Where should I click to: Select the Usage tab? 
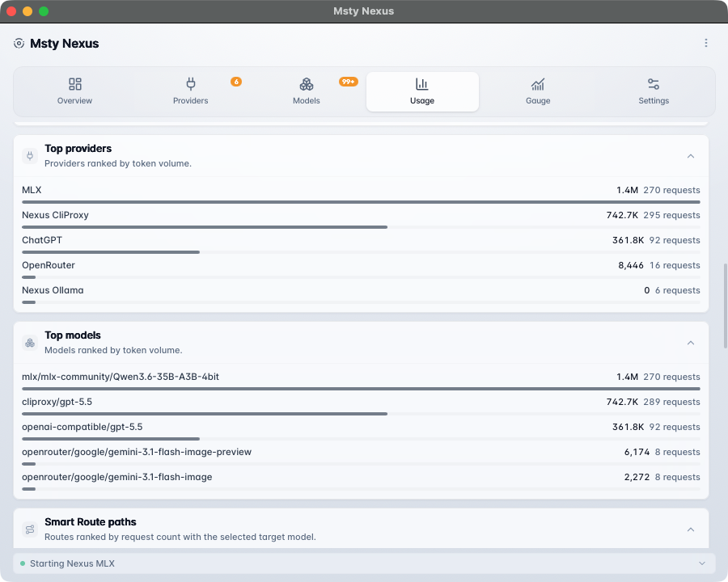click(x=422, y=91)
